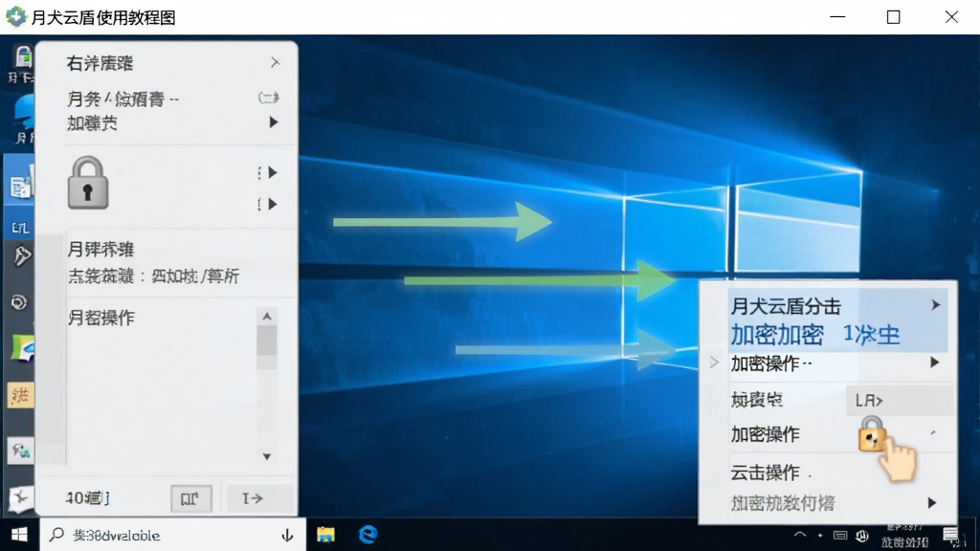
Task: Open the circular ring desktop icon
Action: [x=19, y=303]
